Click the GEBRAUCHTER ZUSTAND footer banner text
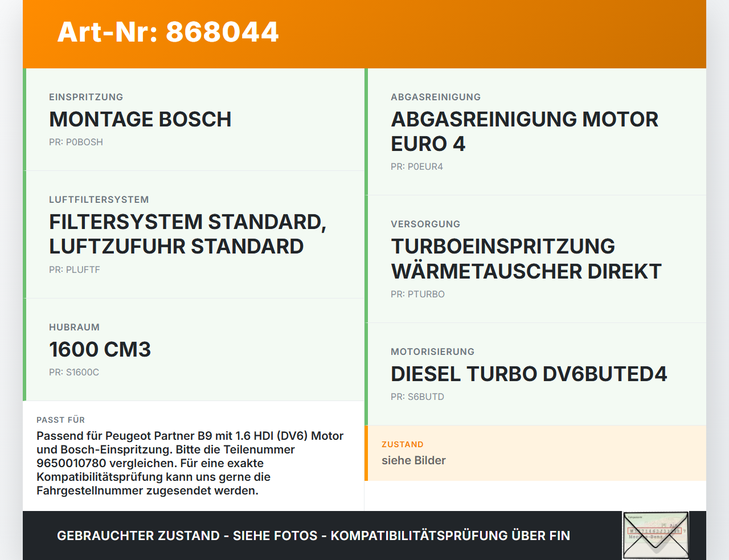This screenshot has height=560, width=729. tap(313, 536)
